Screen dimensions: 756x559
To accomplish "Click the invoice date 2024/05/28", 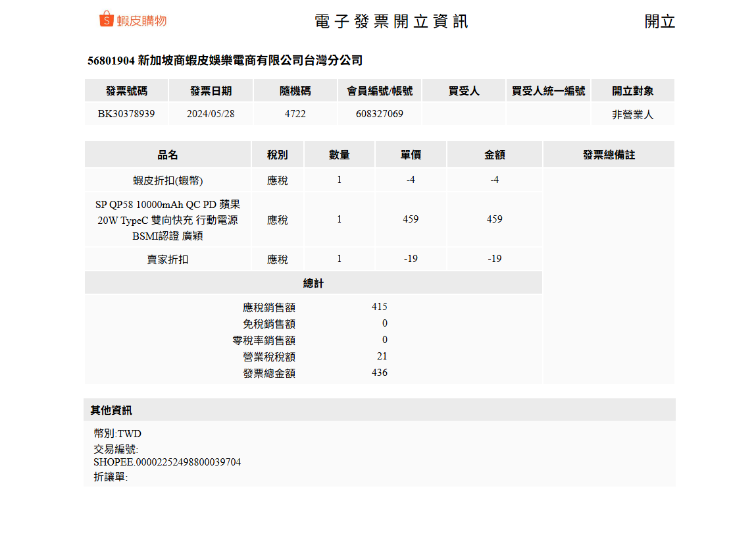I will click(211, 114).
